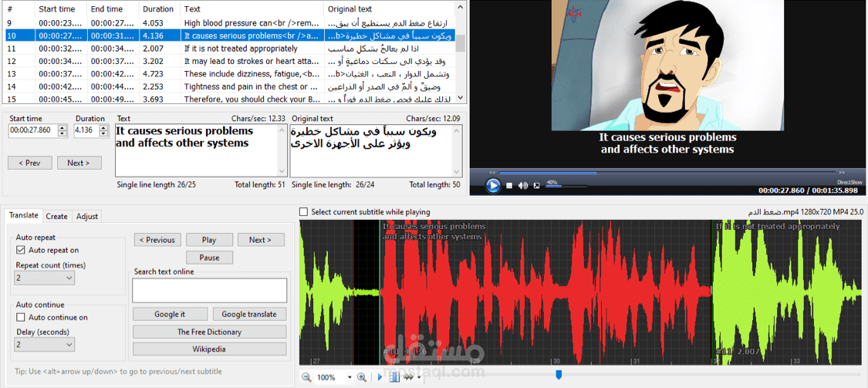
Task: Increase Start time with the up spinner arrow
Action: point(63,128)
